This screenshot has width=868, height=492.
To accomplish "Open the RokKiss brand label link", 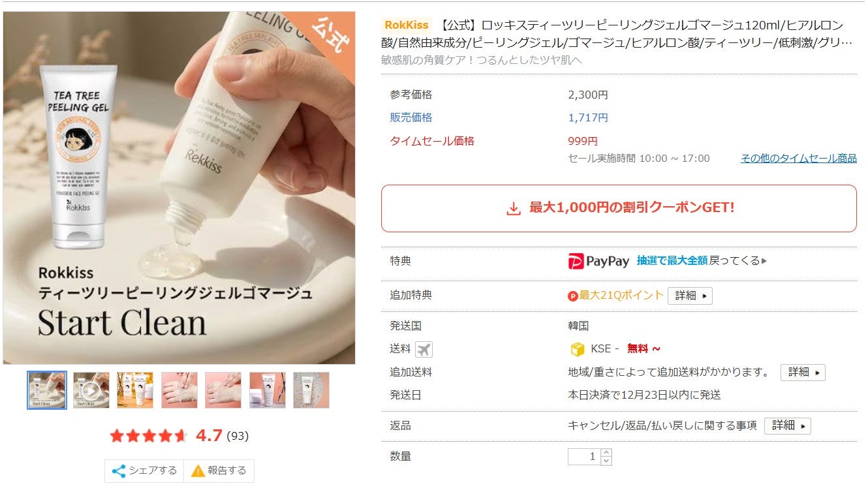I will [407, 25].
